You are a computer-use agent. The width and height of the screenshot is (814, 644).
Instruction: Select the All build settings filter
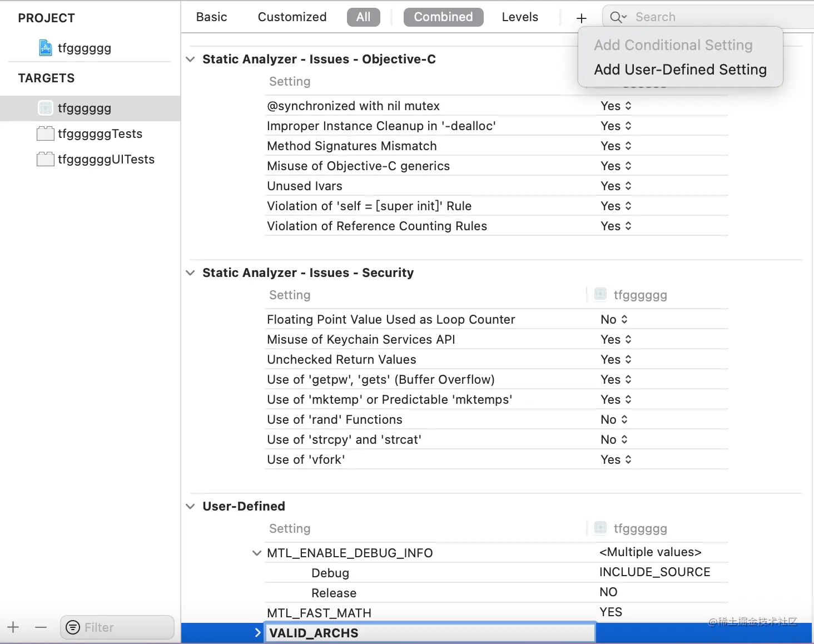364,17
